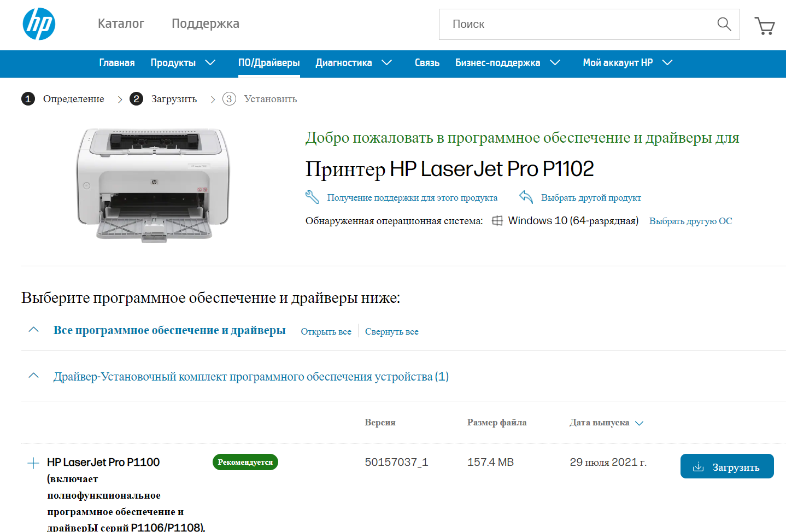Click Выбрать другую ОС link
Image resolution: width=786 pixels, height=532 pixels.
coord(690,221)
